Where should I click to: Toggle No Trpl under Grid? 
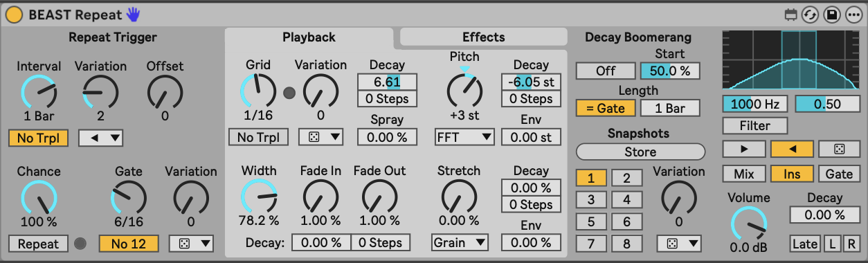pos(258,137)
